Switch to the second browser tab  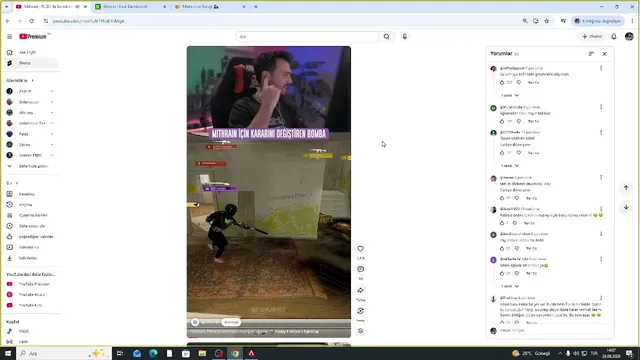(130, 7)
